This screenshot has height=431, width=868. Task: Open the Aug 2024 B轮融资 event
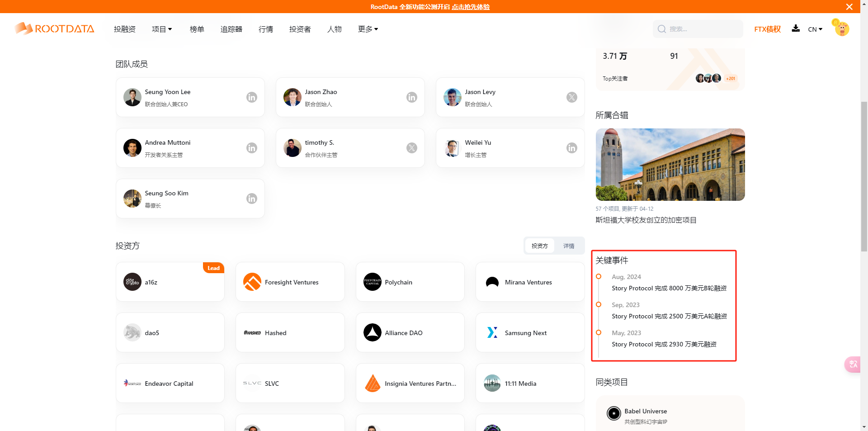tap(669, 288)
